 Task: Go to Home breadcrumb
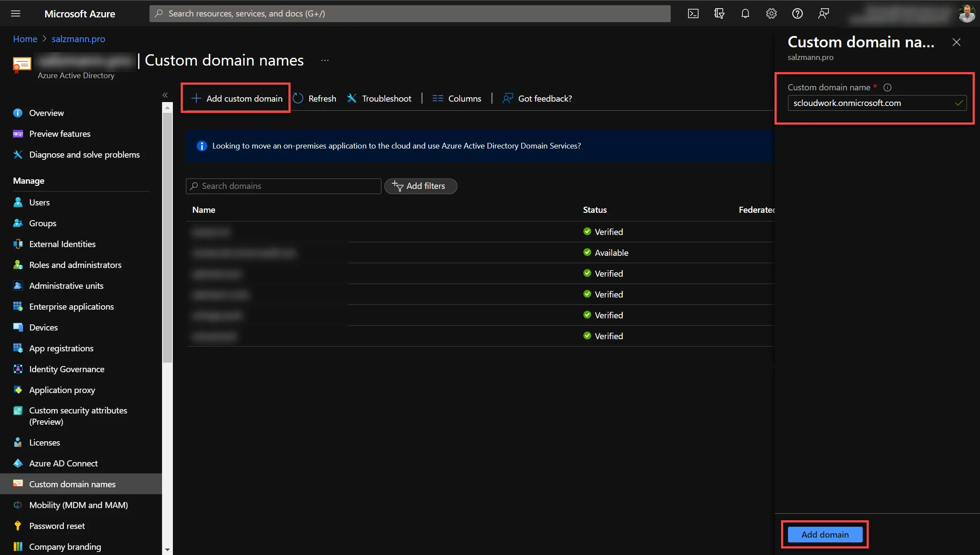click(25, 39)
